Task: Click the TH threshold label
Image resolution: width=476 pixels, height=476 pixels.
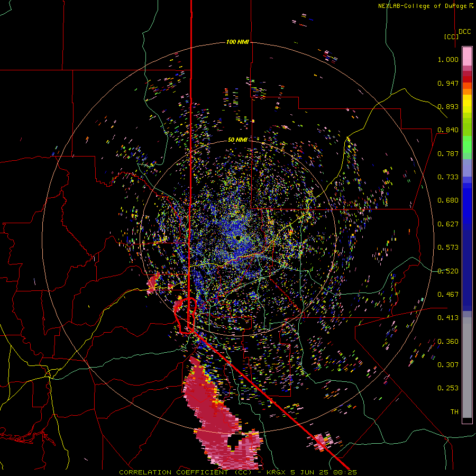Action: (x=454, y=412)
